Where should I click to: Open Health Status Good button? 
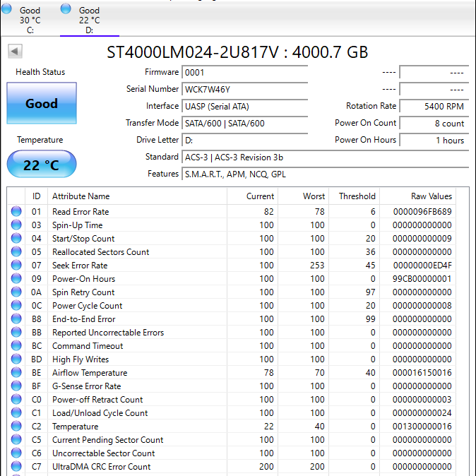[x=42, y=103]
